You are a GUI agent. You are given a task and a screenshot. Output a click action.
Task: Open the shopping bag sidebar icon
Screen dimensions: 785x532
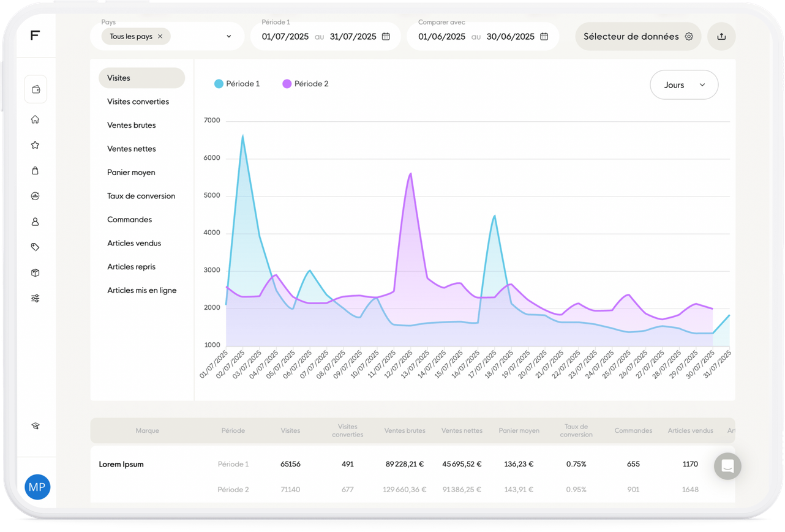[x=36, y=171]
